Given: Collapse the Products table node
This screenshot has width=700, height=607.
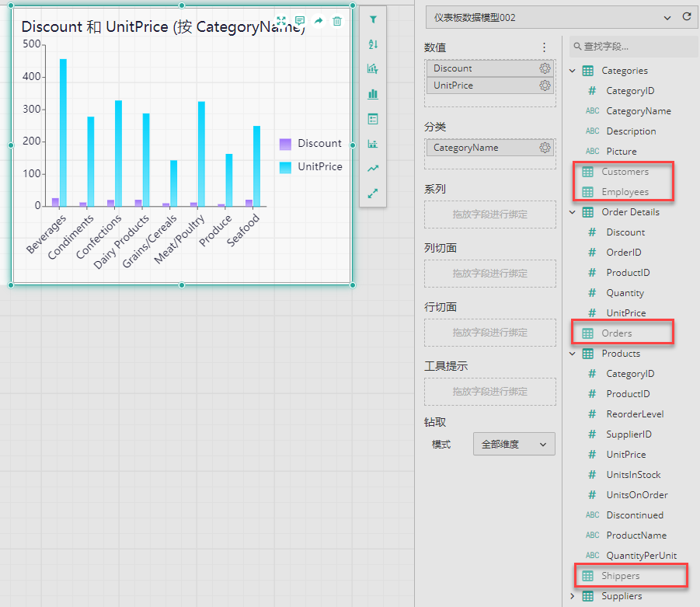Looking at the screenshot, I should 573,354.
